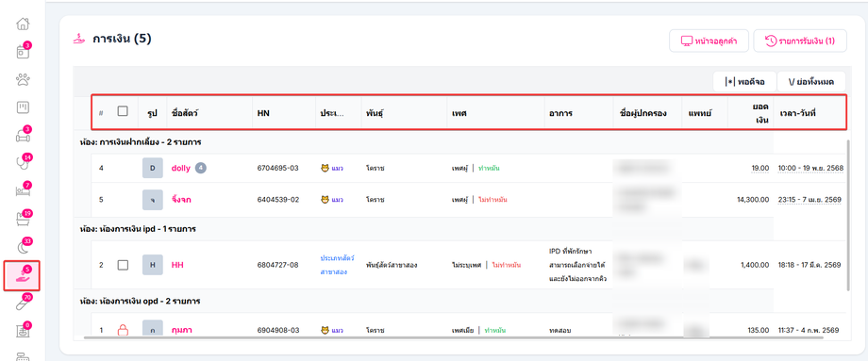This screenshot has height=361, width=868.
Task: Click HN value 6704695-03
Action: coord(278,168)
